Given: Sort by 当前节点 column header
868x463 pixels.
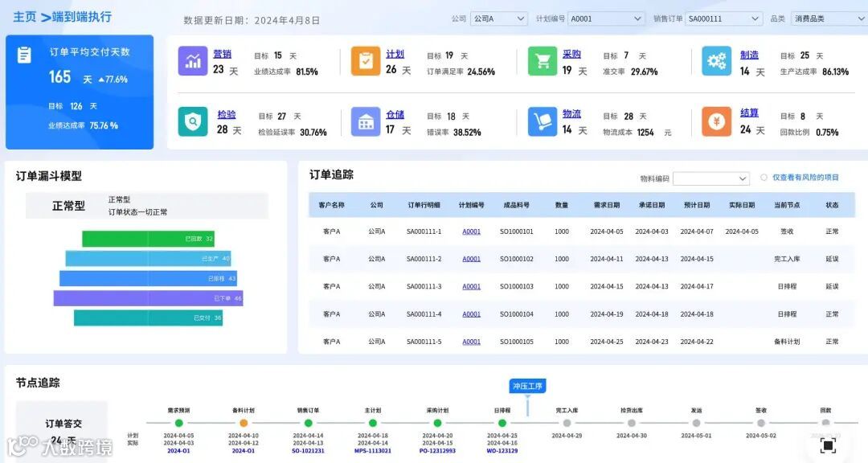Looking at the screenshot, I should coord(787,205).
